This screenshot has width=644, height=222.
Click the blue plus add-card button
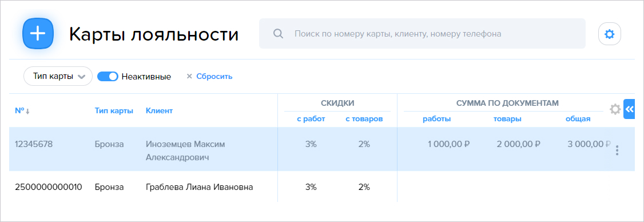[38, 34]
